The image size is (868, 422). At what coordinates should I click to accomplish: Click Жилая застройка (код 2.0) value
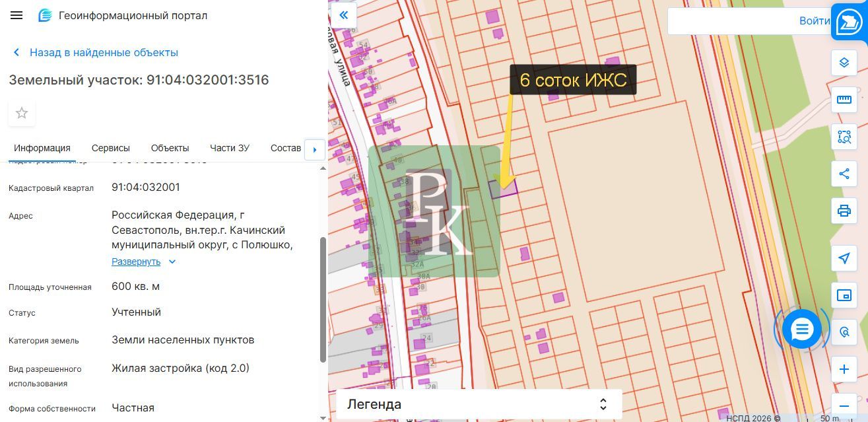point(180,368)
